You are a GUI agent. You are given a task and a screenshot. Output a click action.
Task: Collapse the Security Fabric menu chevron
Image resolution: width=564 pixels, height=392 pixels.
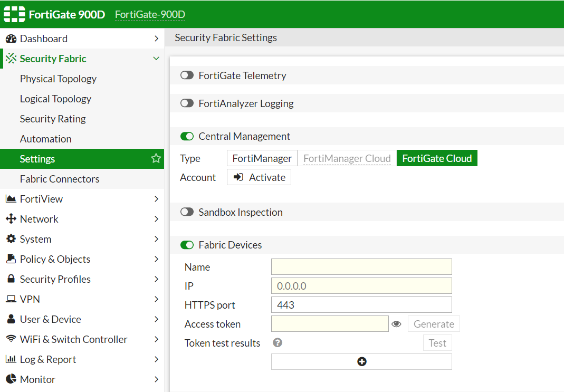pyautogui.click(x=156, y=59)
